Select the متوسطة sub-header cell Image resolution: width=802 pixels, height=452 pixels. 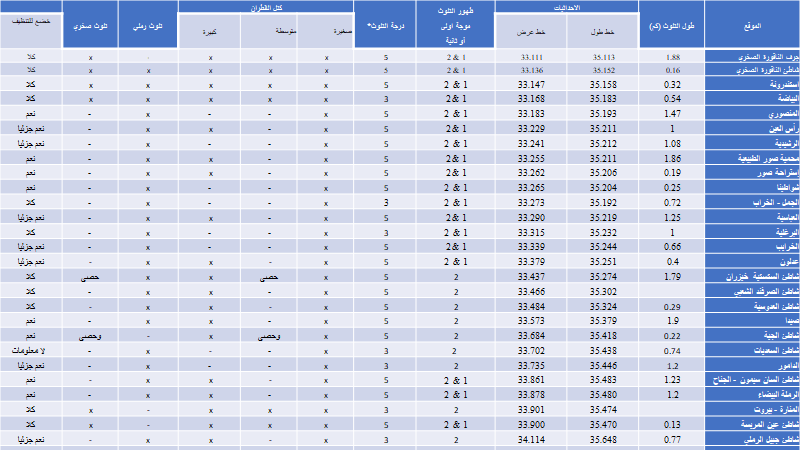pyautogui.click(x=270, y=31)
